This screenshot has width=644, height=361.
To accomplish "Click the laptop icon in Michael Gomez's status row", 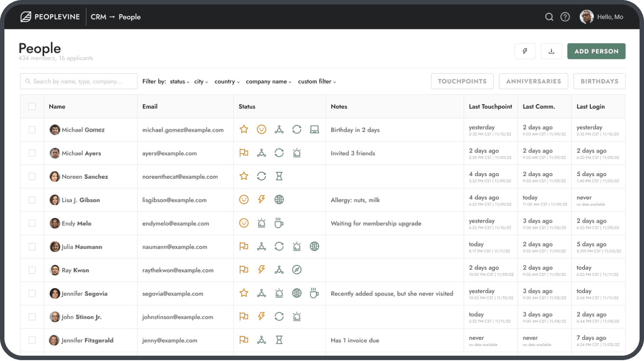I will pos(315,129).
